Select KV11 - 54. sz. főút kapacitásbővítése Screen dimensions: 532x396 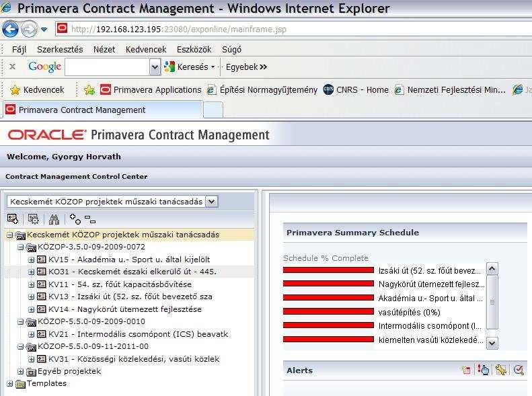point(120,284)
